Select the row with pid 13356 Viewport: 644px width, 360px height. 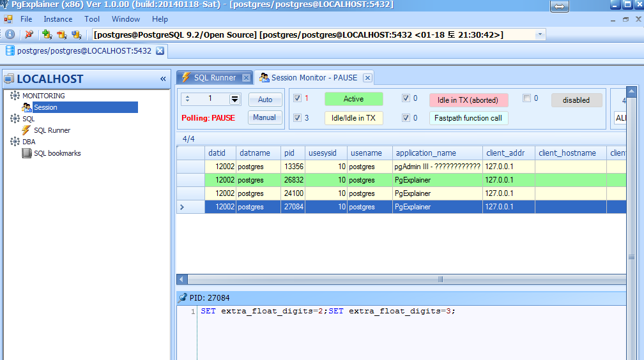(401, 167)
